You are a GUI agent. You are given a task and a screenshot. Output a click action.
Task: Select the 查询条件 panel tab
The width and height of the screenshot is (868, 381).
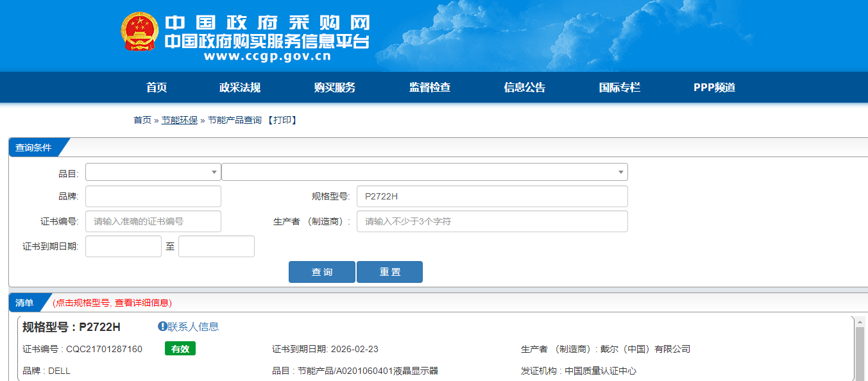[33, 147]
